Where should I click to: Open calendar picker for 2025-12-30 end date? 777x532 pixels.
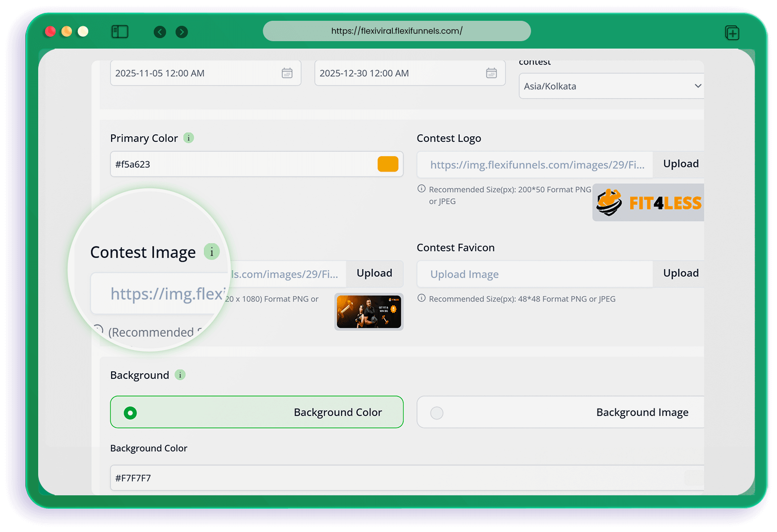tap(491, 73)
